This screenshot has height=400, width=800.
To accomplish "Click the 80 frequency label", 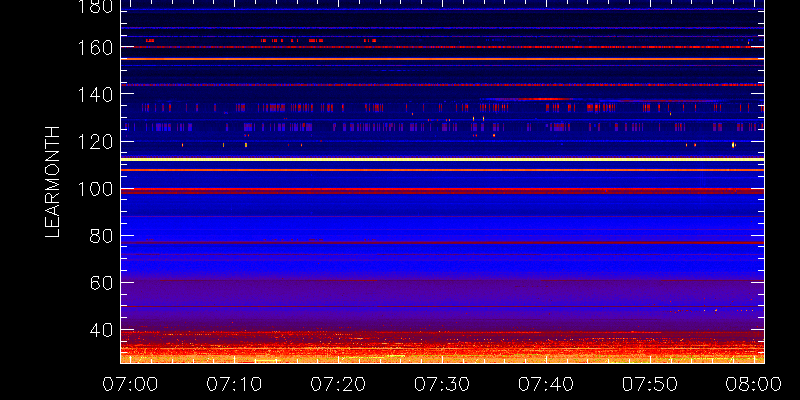I will pyautogui.click(x=101, y=236).
